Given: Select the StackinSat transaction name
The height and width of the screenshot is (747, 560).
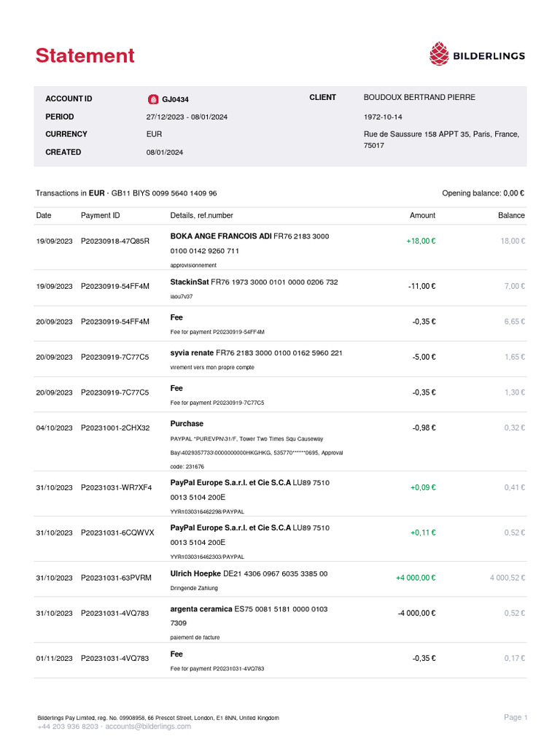Looking at the screenshot, I should click(x=190, y=282).
